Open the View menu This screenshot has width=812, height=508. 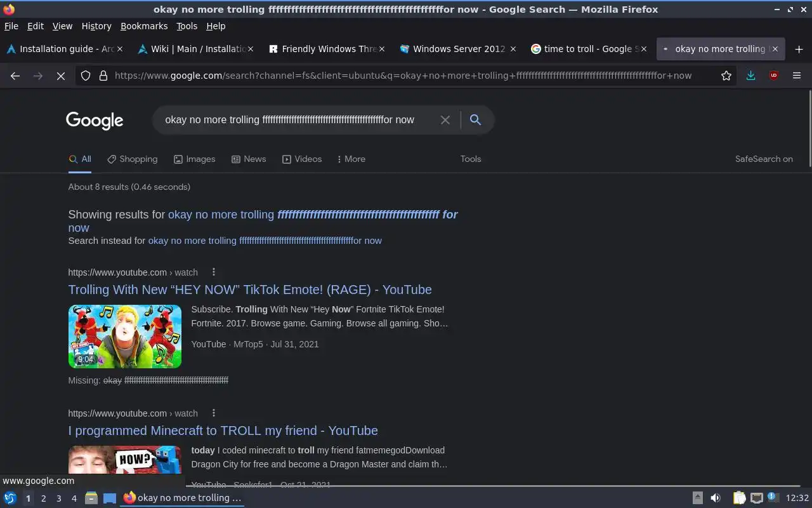pyautogui.click(x=62, y=26)
